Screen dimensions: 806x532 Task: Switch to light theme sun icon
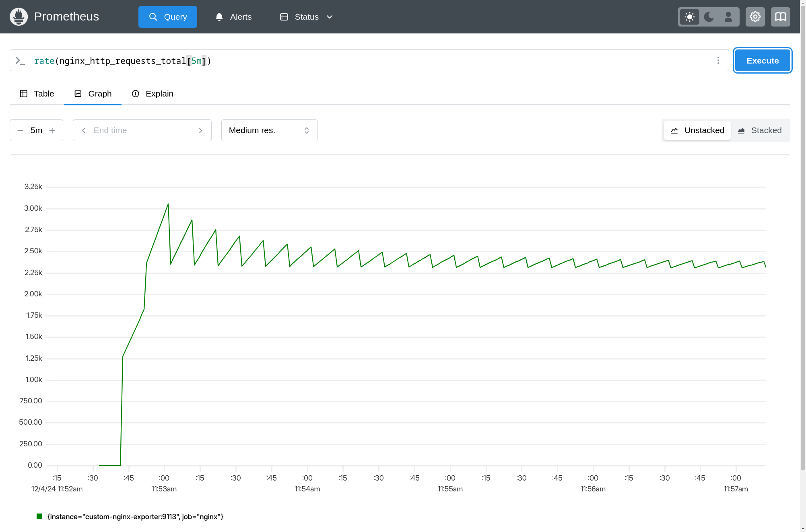689,17
